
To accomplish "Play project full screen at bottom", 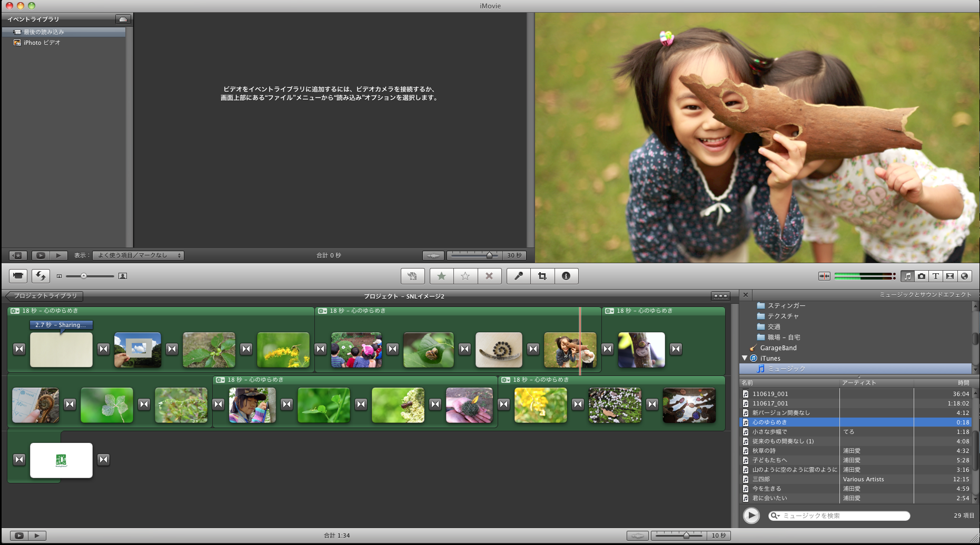I will point(19,536).
